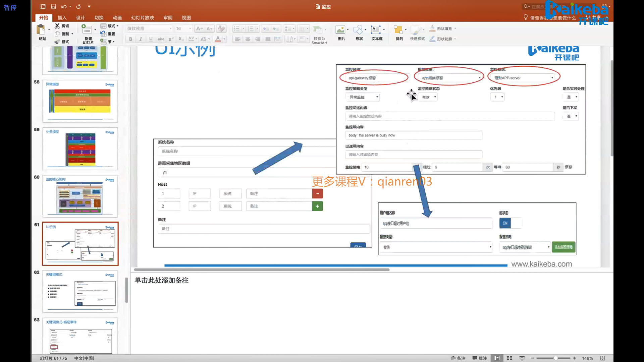Open the Shapes (形状) gallery icon

click(x=358, y=30)
